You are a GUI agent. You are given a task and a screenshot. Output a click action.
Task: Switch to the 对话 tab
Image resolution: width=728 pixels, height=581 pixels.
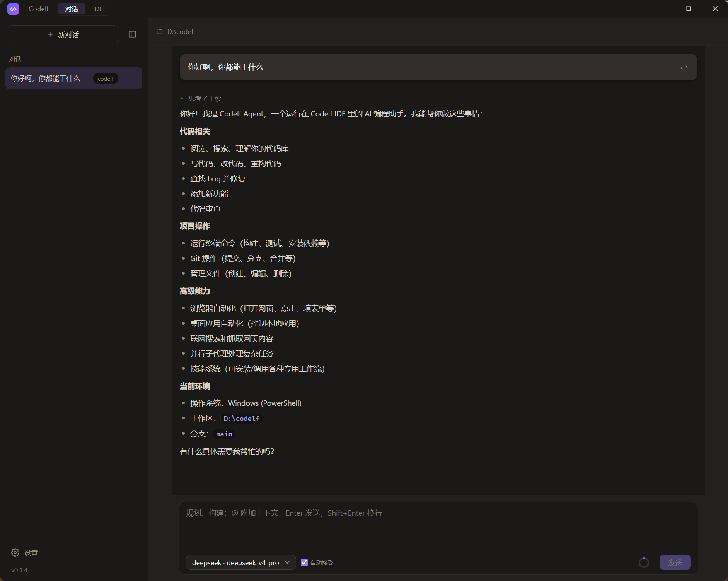click(x=72, y=9)
